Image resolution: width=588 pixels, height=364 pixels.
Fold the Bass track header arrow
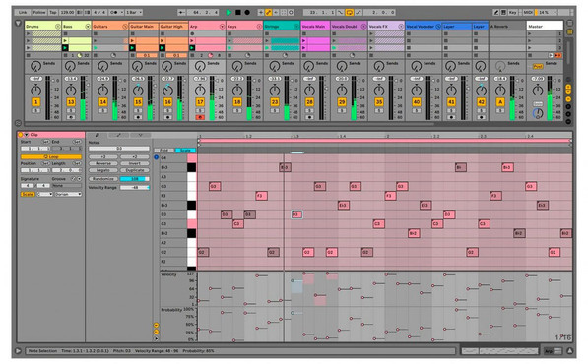88,27
